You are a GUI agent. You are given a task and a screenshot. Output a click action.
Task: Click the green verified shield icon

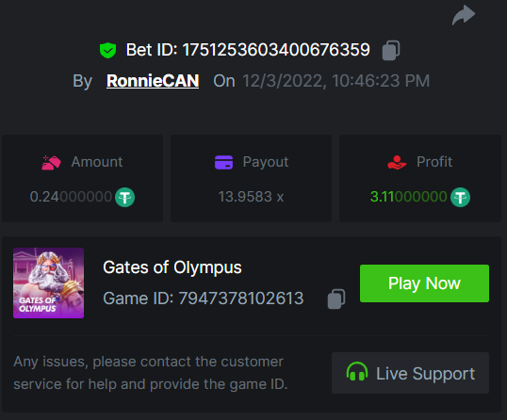pyautogui.click(x=107, y=51)
